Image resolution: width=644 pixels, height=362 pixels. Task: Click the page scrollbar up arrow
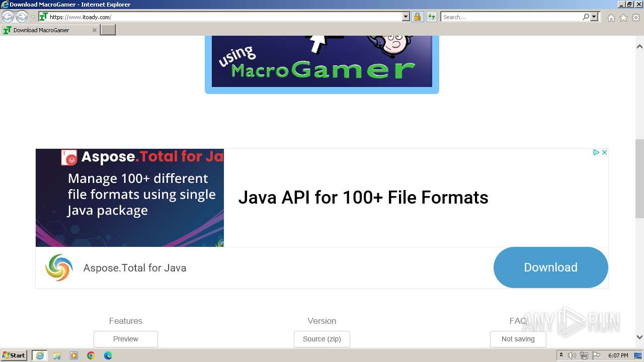point(639,46)
